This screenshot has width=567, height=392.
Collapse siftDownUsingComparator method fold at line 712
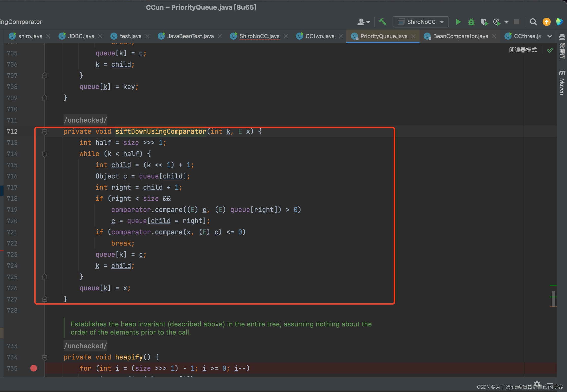[x=45, y=132]
